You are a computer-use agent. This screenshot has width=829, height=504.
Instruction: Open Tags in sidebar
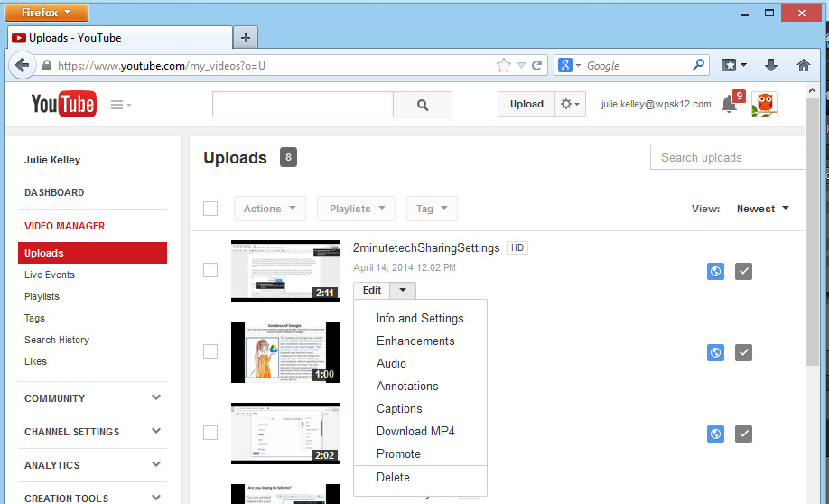coord(34,318)
